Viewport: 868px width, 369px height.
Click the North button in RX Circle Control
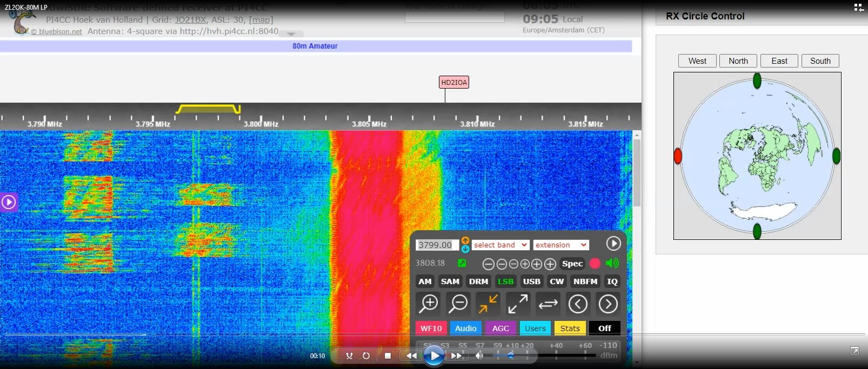[738, 61]
